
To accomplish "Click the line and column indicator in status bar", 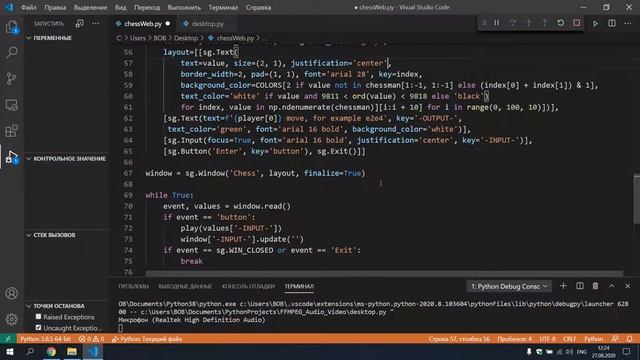I will coord(459,339).
